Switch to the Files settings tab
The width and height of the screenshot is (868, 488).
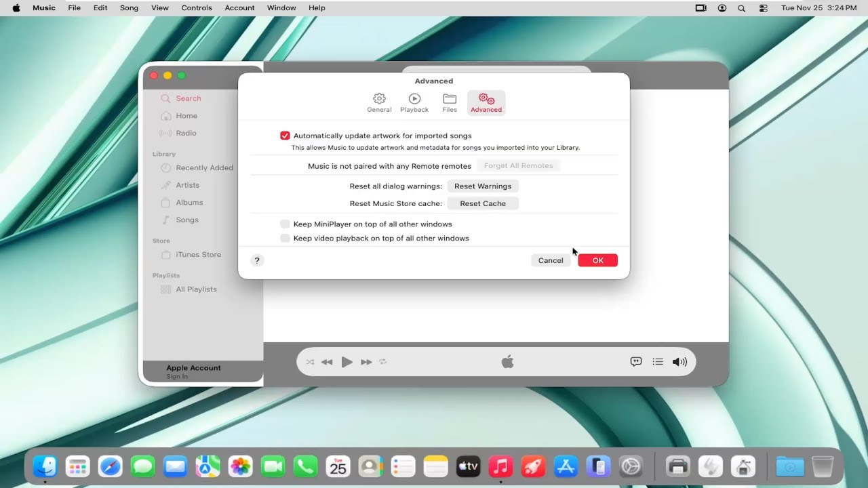[x=450, y=103]
